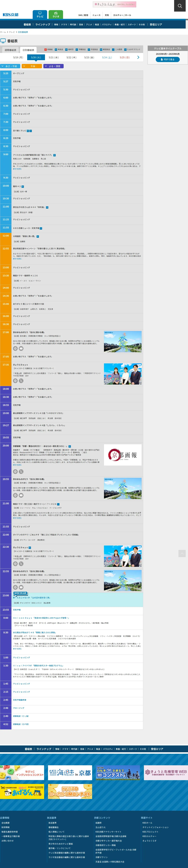Open the 天気 header link

click(x=107, y=15)
